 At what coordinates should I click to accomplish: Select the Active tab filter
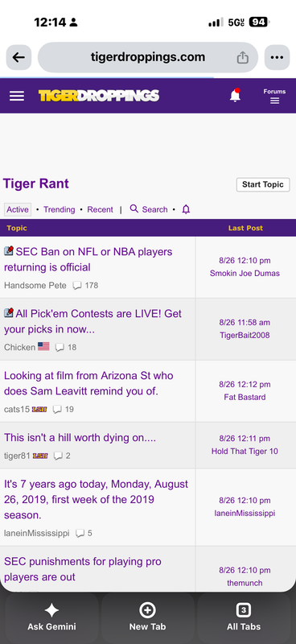click(18, 209)
